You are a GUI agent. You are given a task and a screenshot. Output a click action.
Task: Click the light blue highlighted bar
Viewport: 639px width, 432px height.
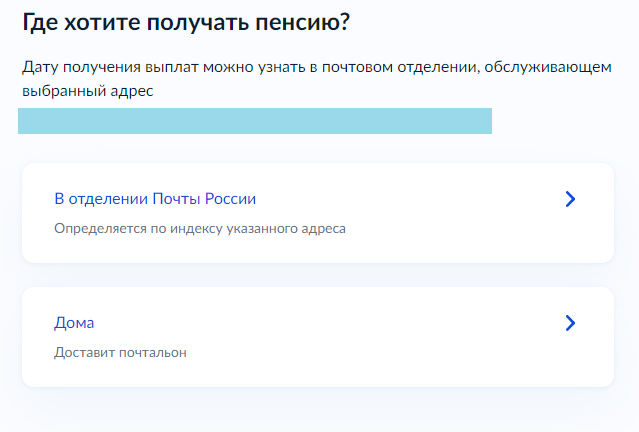[x=255, y=121]
